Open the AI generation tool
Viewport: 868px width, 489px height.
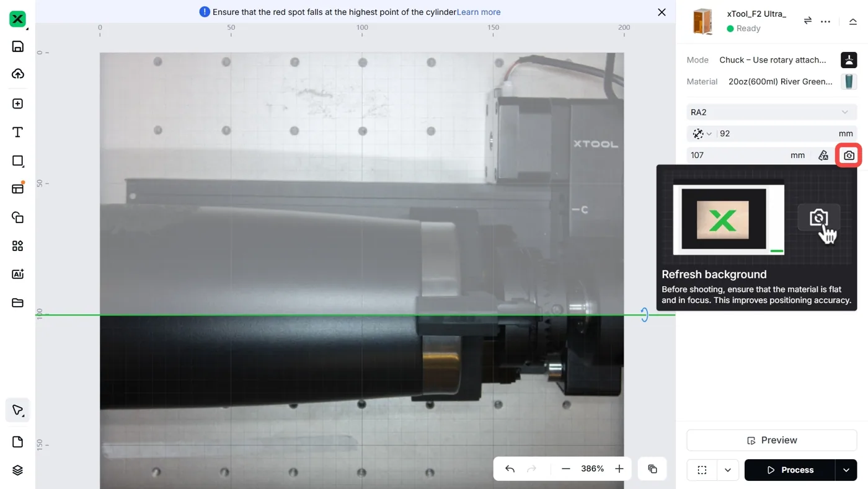(x=17, y=274)
